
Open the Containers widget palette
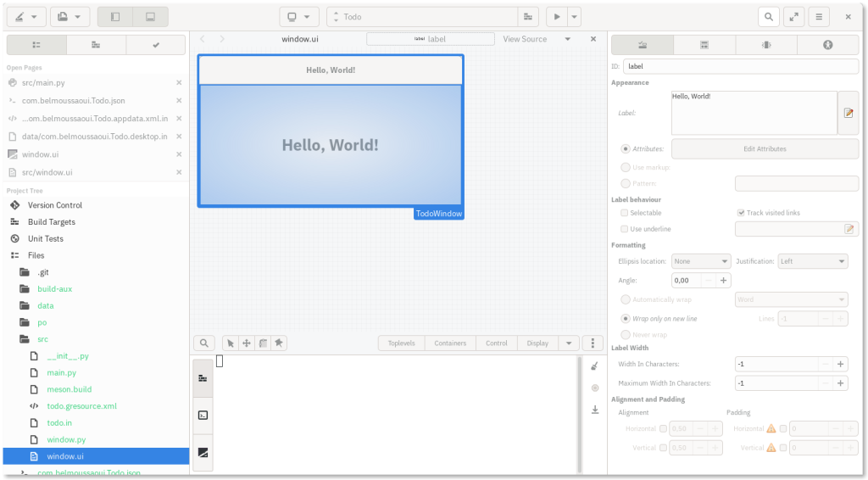450,343
